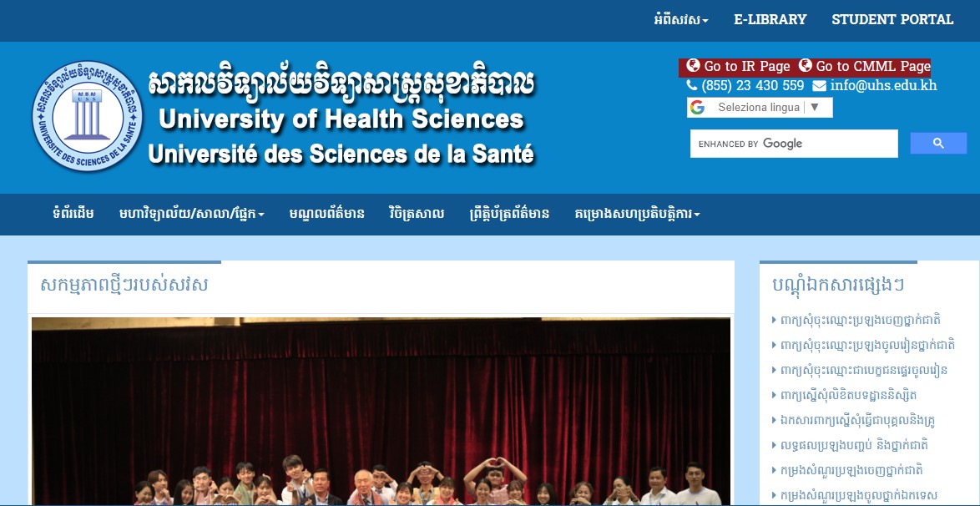Open the Seleziona lingua language dropdown
Image resolution: width=980 pixels, height=506 pixels.
click(x=760, y=108)
